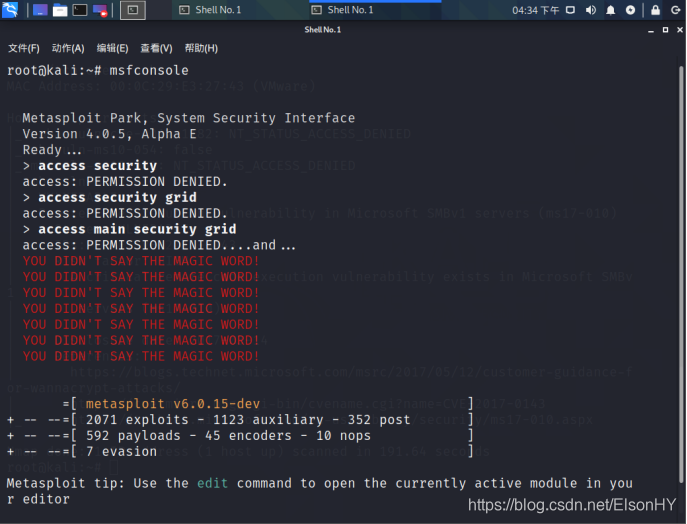Click the green 'edit' word in tip
This screenshot has height=524, width=687.
[x=212, y=483]
